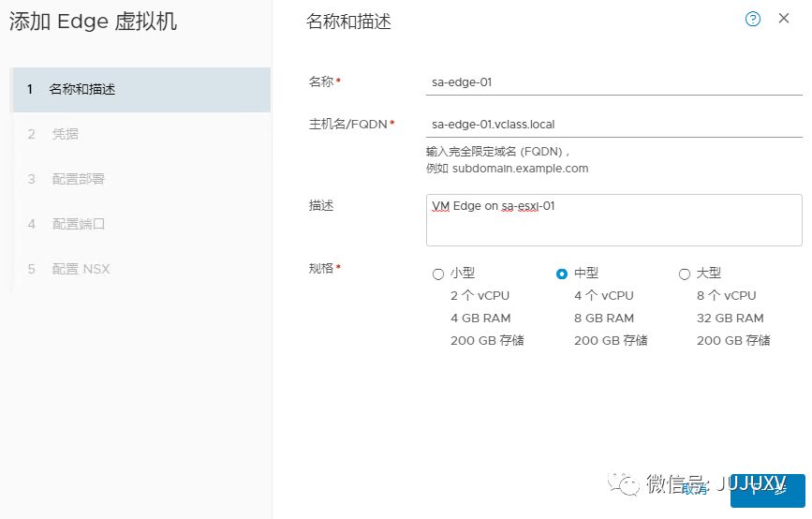
Task: Go to step 1 名称和描述
Action: click(82, 89)
